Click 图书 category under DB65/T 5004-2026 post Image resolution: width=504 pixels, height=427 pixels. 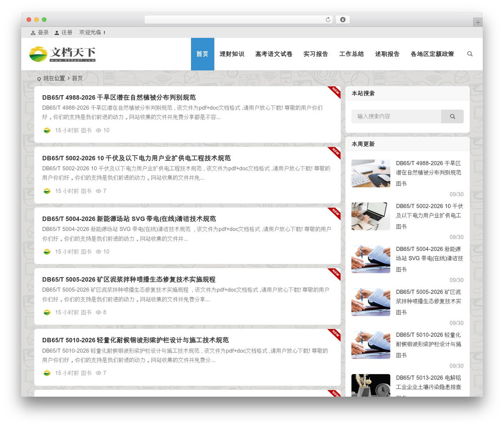pyautogui.click(x=86, y=252)
